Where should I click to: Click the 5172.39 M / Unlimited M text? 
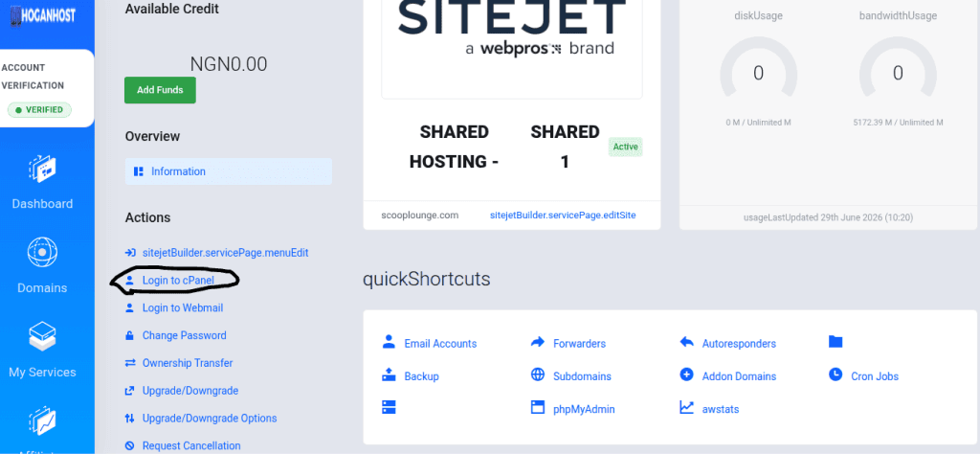[x=898, y=123]
